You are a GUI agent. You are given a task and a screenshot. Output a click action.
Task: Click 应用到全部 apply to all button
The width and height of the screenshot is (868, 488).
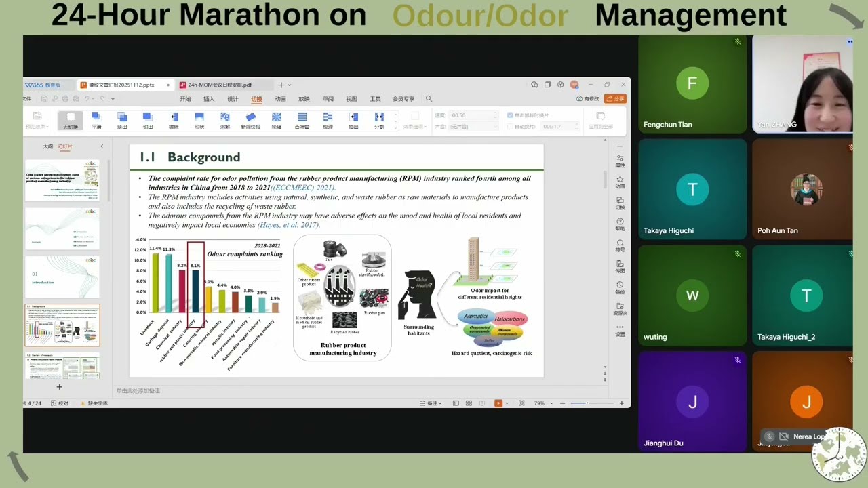tap(600, 121)
